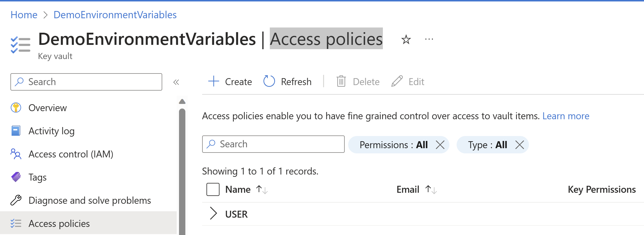Click the Create plus icon

tap(214, 81)
